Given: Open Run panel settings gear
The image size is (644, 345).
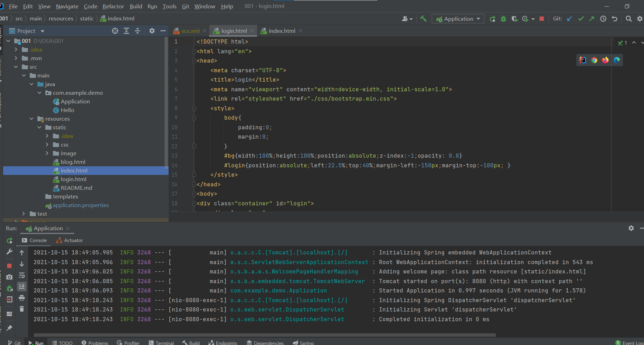Looking at the screenshot, I should pos(631,228).
